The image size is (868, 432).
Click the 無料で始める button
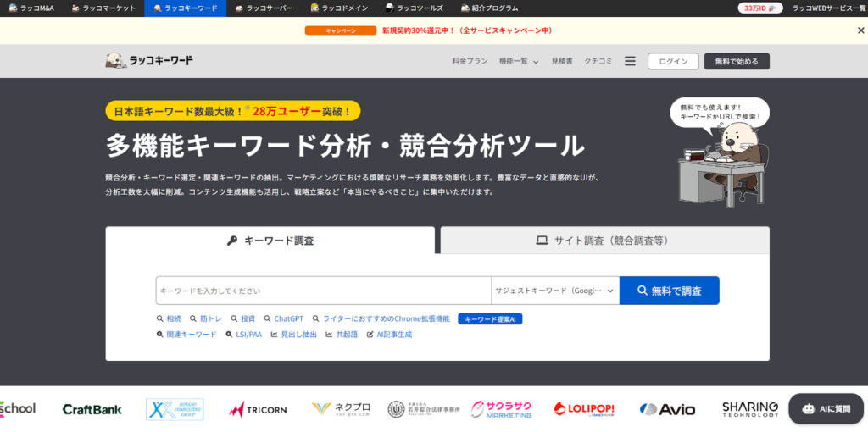[x=737, y=61]
